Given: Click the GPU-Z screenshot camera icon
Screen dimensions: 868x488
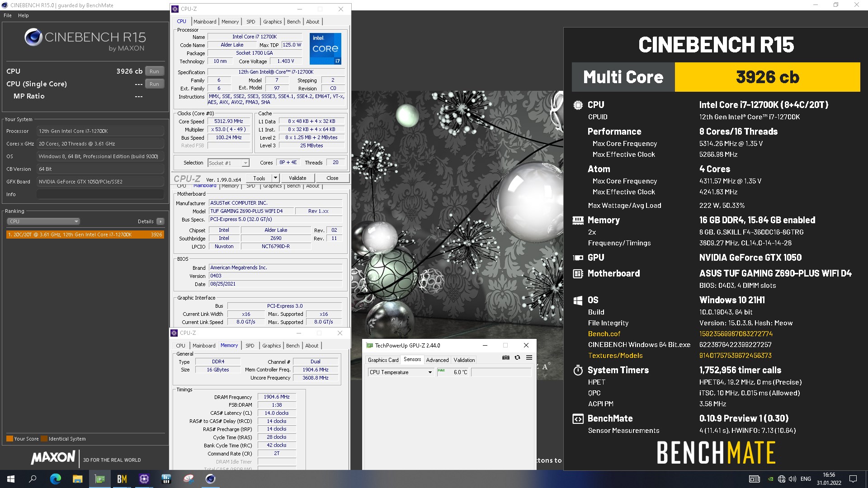Looking at the screenshot, I should 506,357.
